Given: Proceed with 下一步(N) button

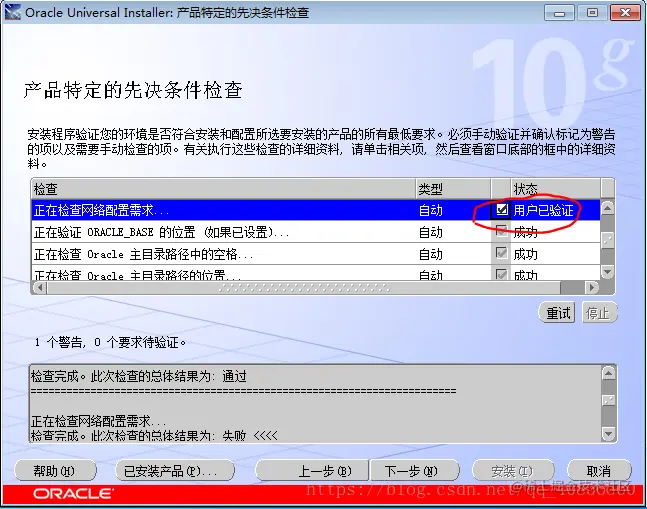Looking at the screenshot, I should point(414,471).
